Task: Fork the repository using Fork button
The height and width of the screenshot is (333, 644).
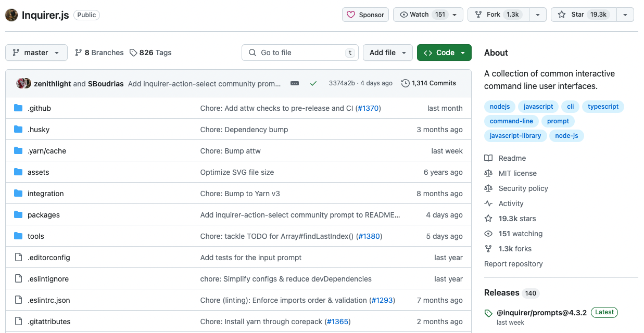Action: pos(499,15)
